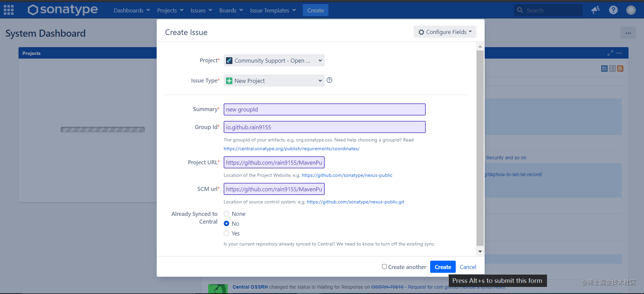The height and width of the screenshot is (294, 644).
Task: Switch activity stream to list view icon
Action: [612, 69]
